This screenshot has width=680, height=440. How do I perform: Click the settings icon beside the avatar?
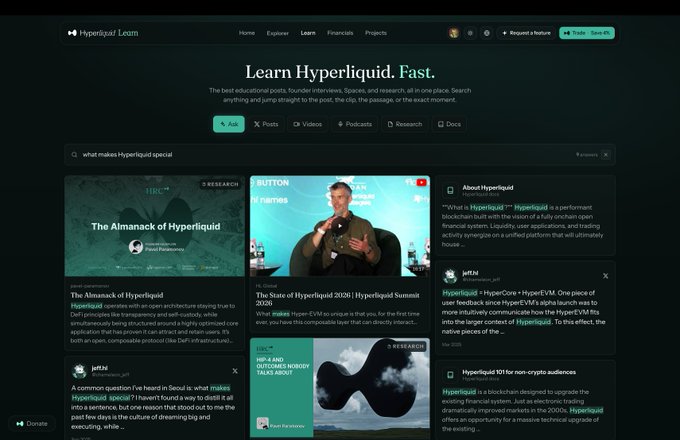coord(470,33)
